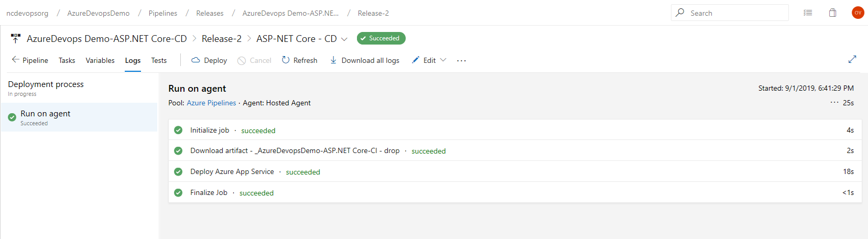Open the Tests tab
This screenshot has width=868, height=239.
(159, 60)
